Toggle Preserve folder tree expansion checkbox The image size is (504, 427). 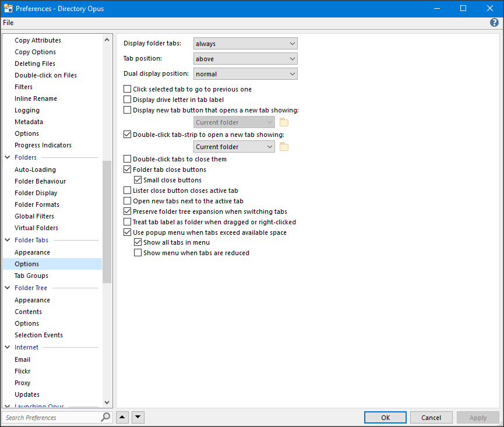click(127, 211)
